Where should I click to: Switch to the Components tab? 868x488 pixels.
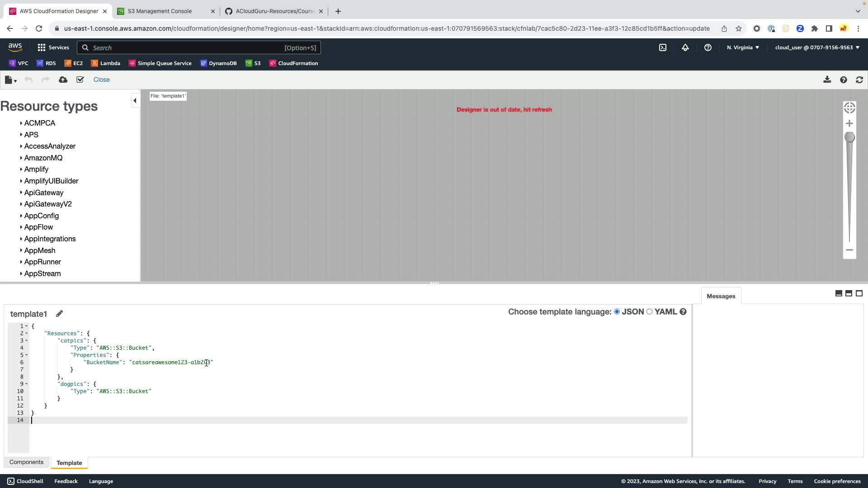coord(26,462)
